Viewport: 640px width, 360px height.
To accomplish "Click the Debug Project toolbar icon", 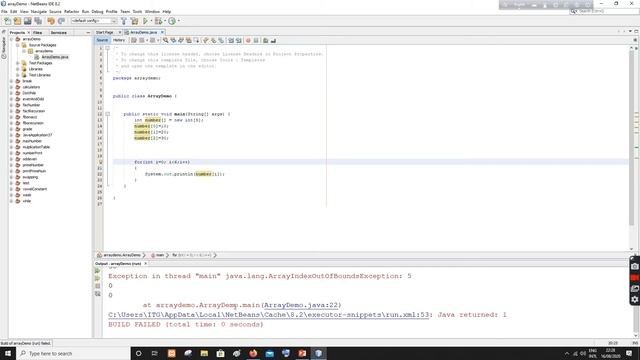I will (x=158, y=21).
